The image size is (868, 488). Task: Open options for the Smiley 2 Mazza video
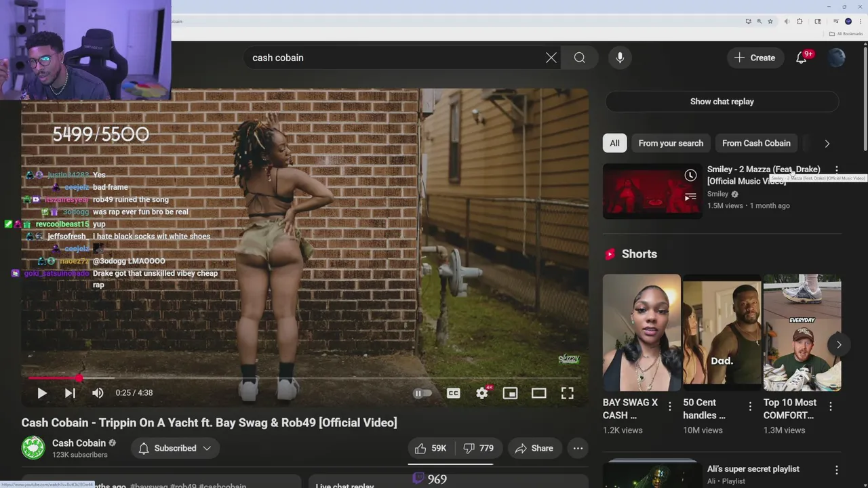pyautogui.click(x=836, y=169)
